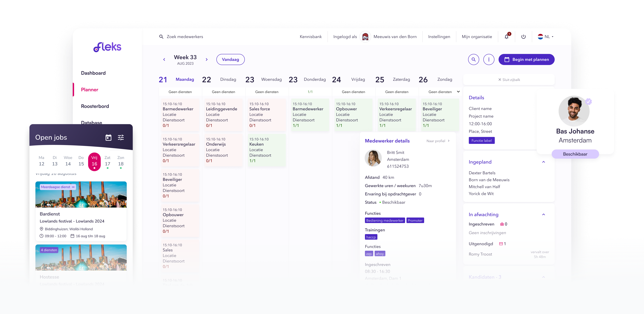Click Yorick de Wit in Ingepland list

pyautogui.click(x=481, y=194)
